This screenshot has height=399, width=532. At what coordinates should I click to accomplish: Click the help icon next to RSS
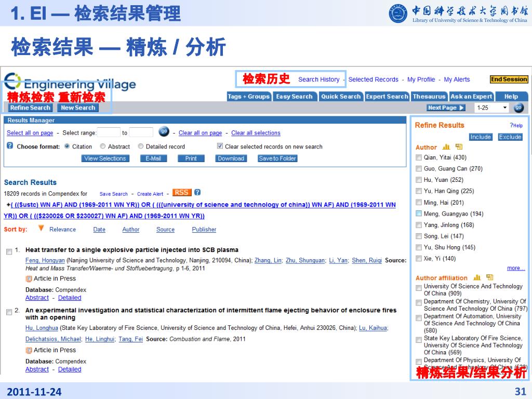tap(197, 192)
